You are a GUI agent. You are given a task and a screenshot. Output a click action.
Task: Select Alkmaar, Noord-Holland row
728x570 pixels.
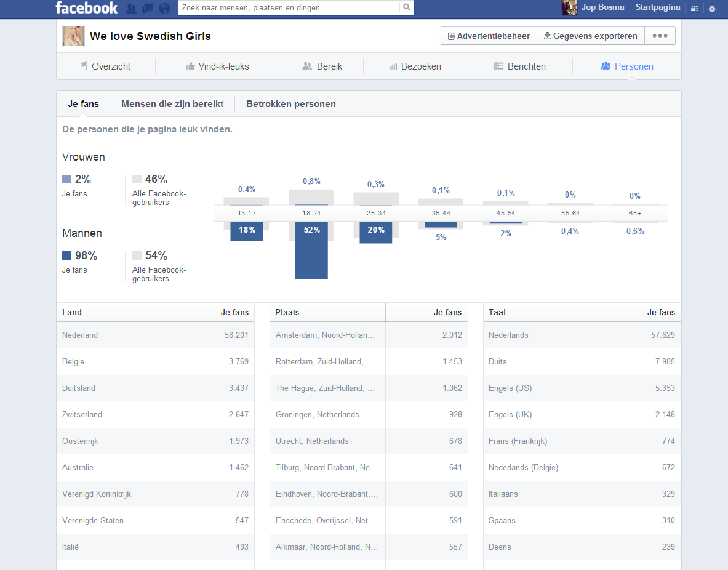[369, 547]
